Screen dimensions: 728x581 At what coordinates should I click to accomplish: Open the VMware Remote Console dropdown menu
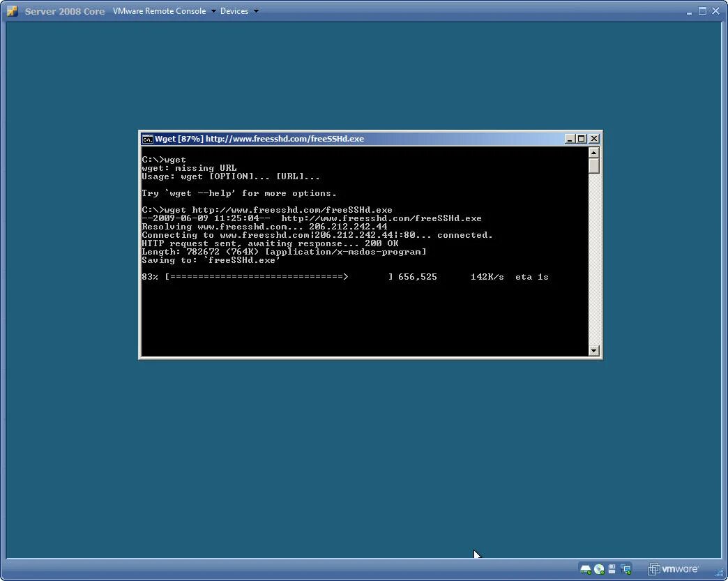pos(165,10)
